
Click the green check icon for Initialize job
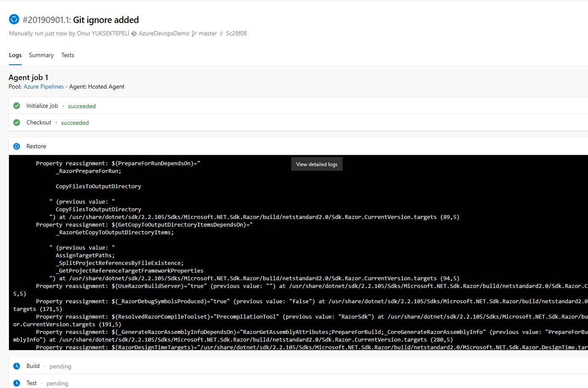(17, 106)
